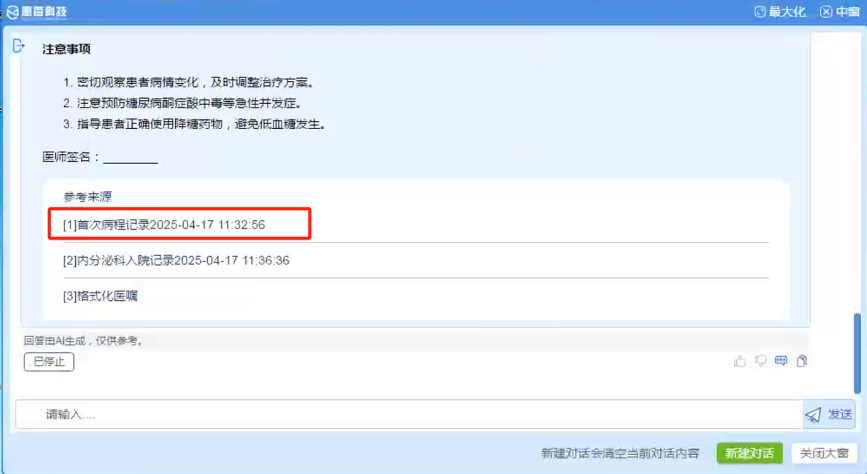Open reference [3] 格式化医嘱
Screen dimensions: 867x474
pos(100,296)
